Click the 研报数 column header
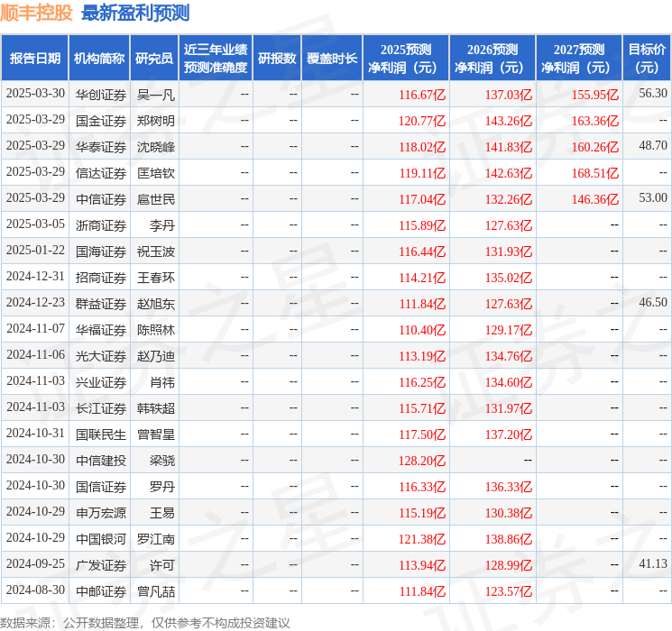This screenshot has width=672, height=631. pyautogui.click(x=277, y=59)
